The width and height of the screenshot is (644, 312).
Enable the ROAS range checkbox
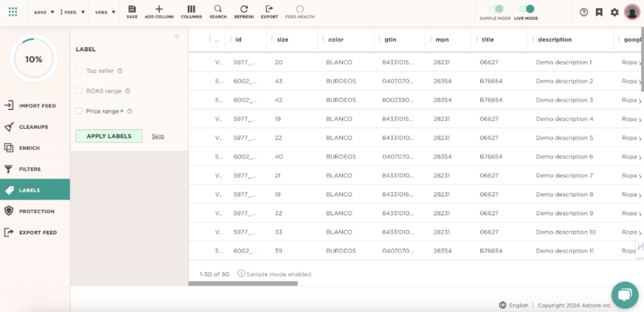[x=79, y=91]
